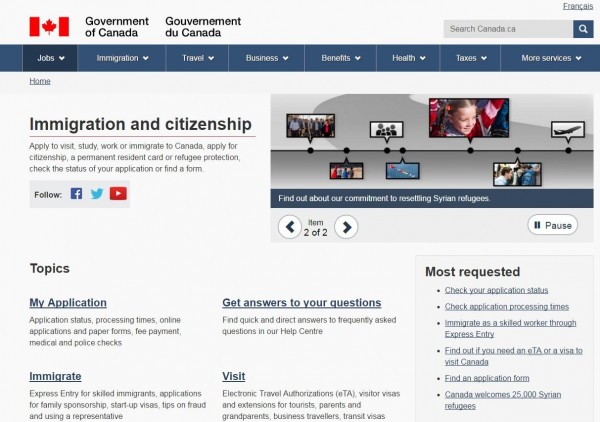Open the Twitter follow icon

[97, 194]
